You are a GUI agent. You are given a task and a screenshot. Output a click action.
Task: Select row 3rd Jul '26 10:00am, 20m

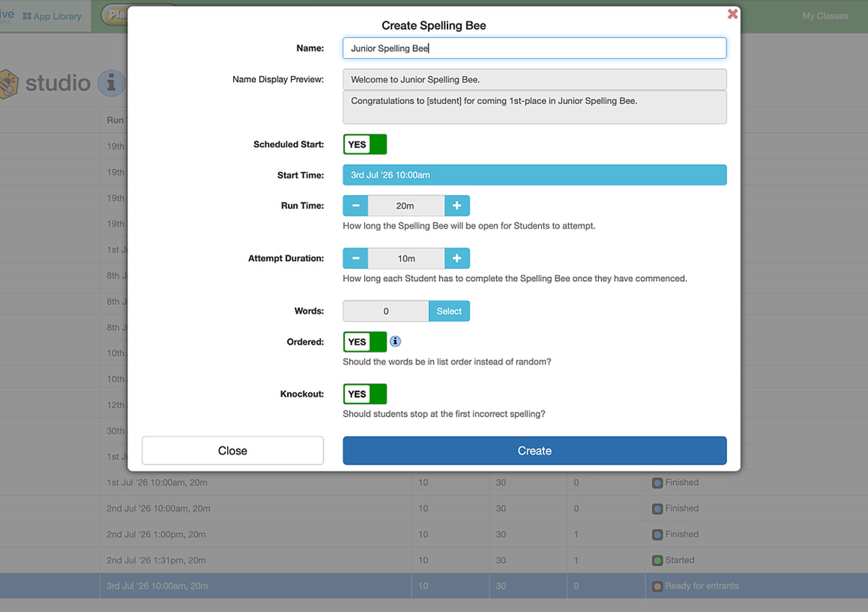point(434,586)
